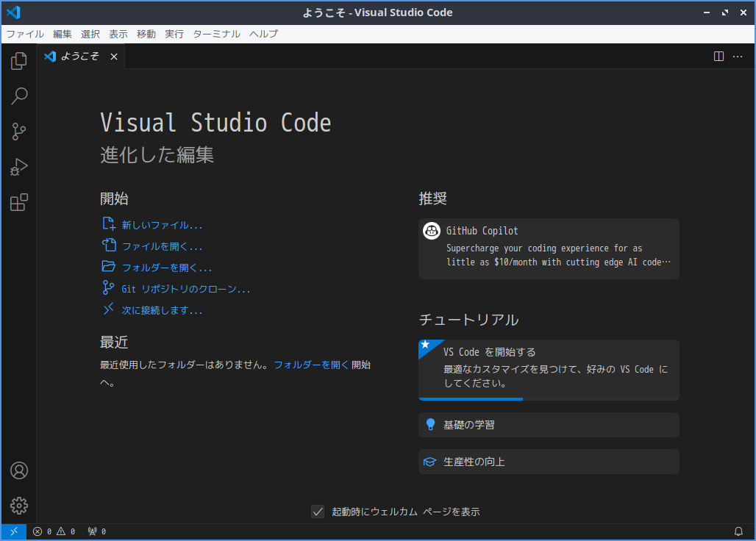Viewport: 756px width, 541px height.
Task: Split the editor to the right
Action: 718,57
